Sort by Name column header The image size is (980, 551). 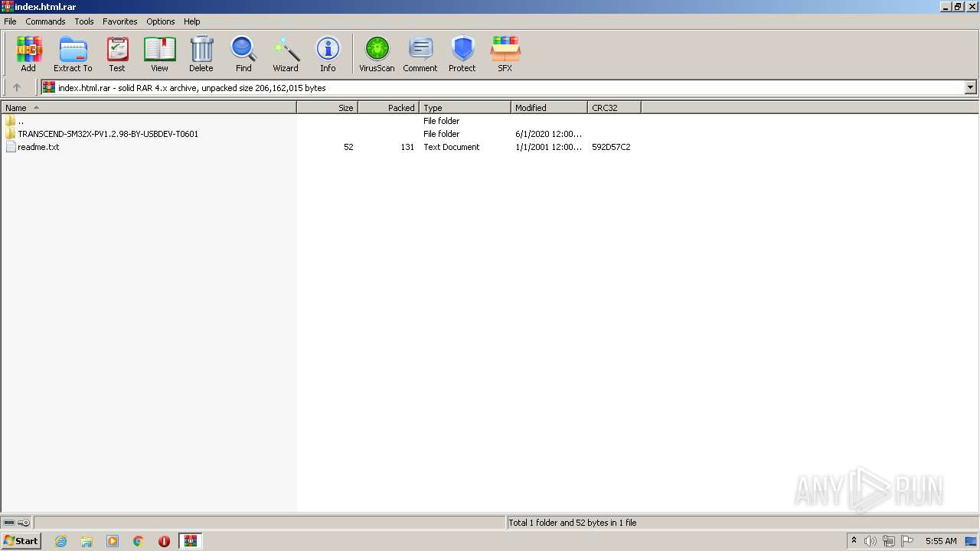coord(149,108)
